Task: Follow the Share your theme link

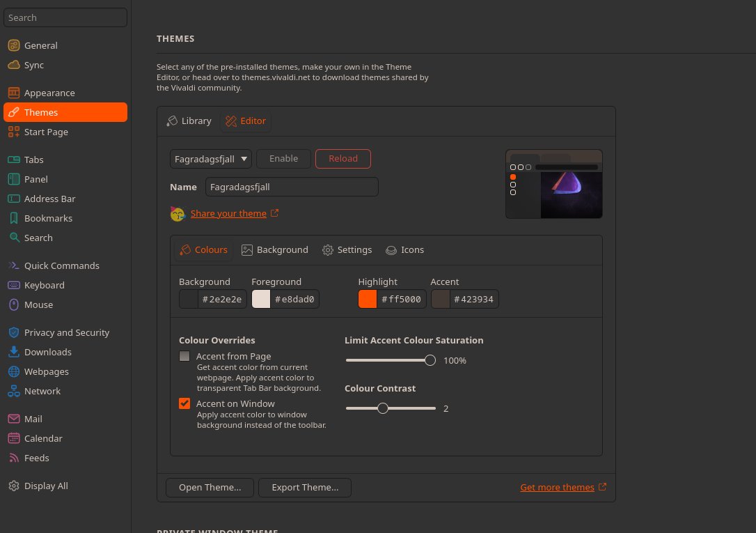Action: (228, 213)
